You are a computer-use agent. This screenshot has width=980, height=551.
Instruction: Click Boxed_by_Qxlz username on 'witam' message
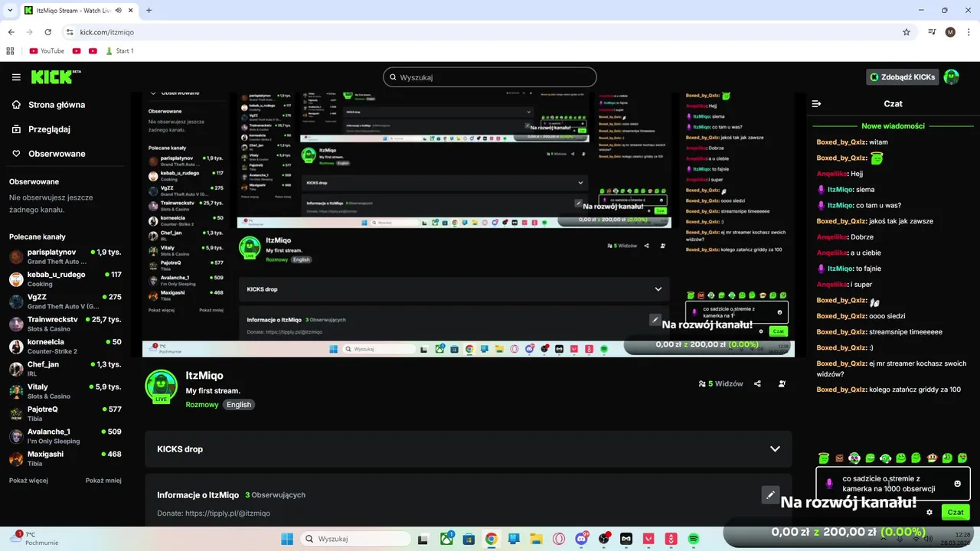tap(841, 142)
